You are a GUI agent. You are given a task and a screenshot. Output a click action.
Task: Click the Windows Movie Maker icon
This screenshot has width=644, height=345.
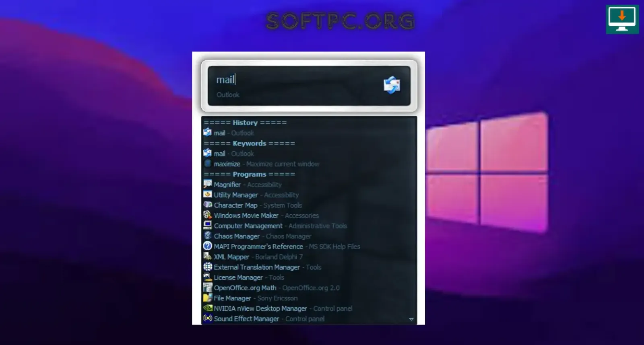(208, 215)
